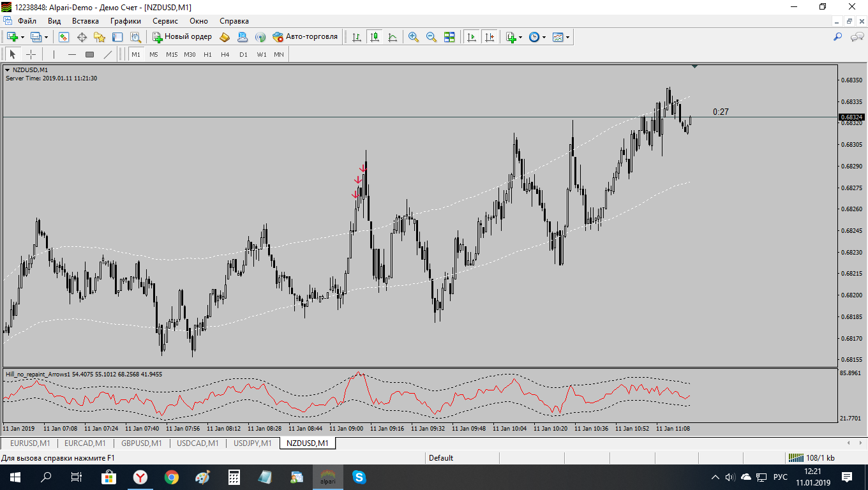Select the cursor arrow tool
868x490 pixels.
[13, 54]
